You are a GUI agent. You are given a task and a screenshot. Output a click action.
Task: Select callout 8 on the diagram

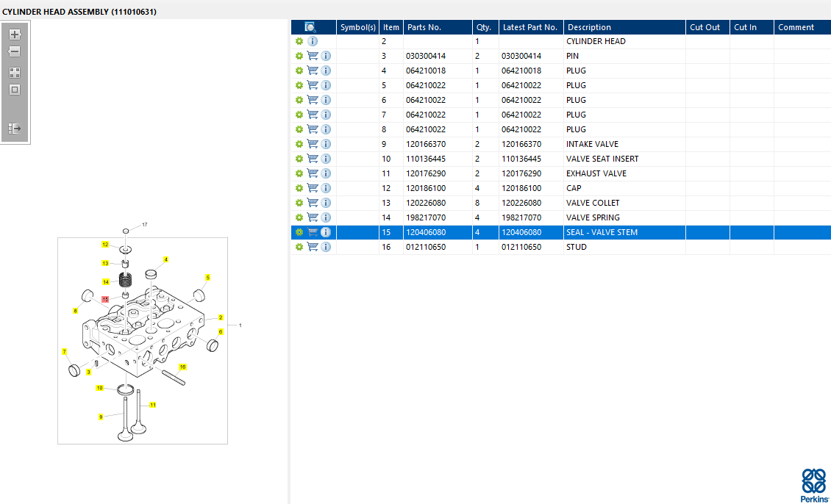[x=75, y=311]
